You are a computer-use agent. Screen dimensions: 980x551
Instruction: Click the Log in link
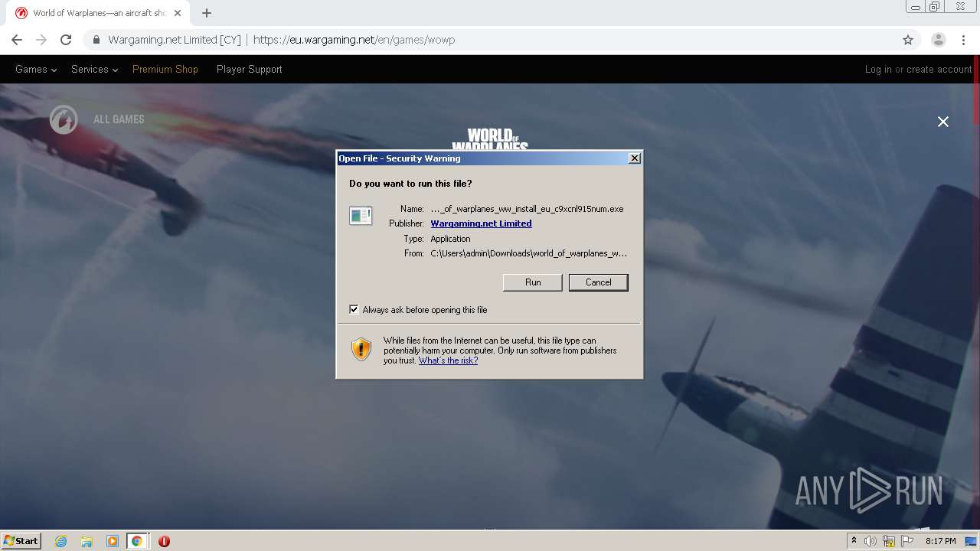tap(878, 69)
